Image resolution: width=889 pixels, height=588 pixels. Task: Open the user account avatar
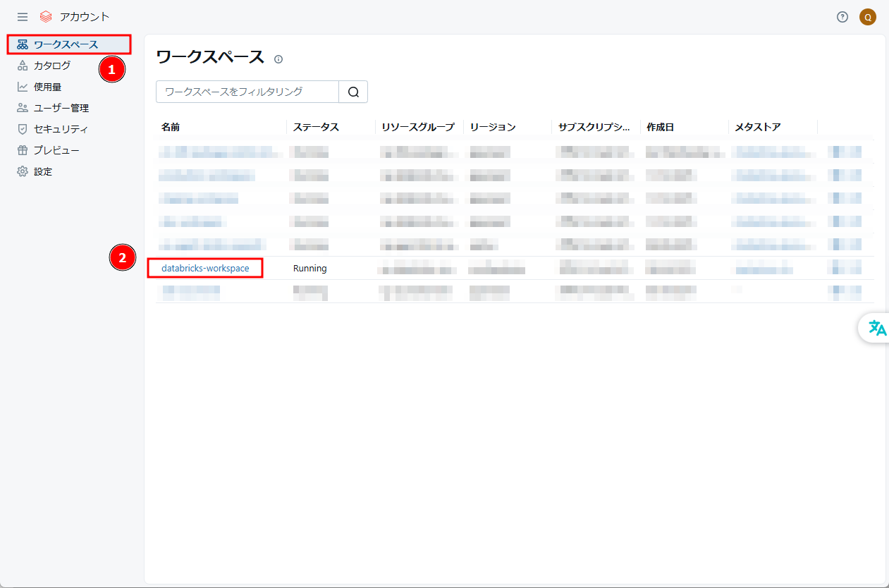(x=868, y=17)
